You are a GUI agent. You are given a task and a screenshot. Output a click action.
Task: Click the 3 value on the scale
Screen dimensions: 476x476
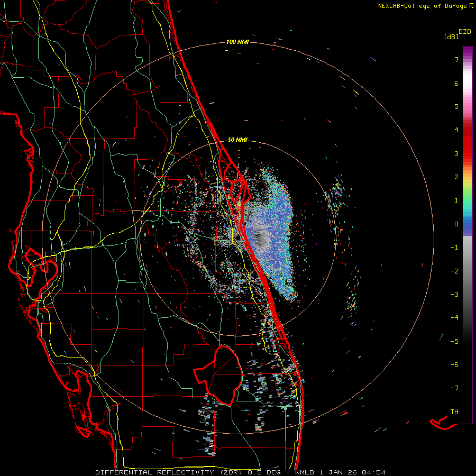pos(456,153)
